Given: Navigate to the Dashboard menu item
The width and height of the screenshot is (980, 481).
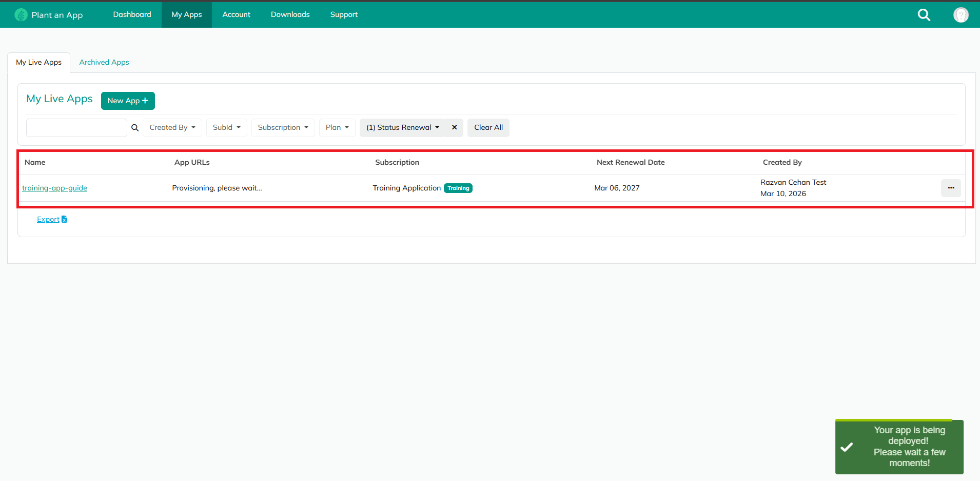Looking at the screenshot, I should click(x=131, y=14).
